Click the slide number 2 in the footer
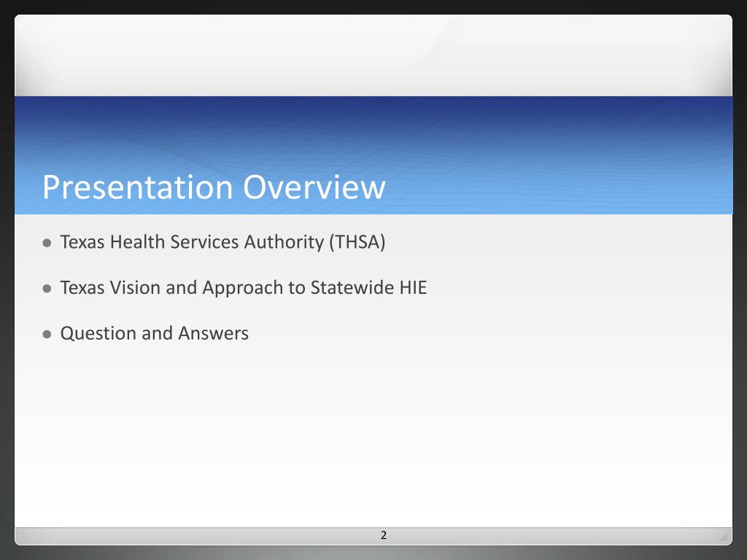This screenshot has height=560, width=747. (x=384, y=535)
